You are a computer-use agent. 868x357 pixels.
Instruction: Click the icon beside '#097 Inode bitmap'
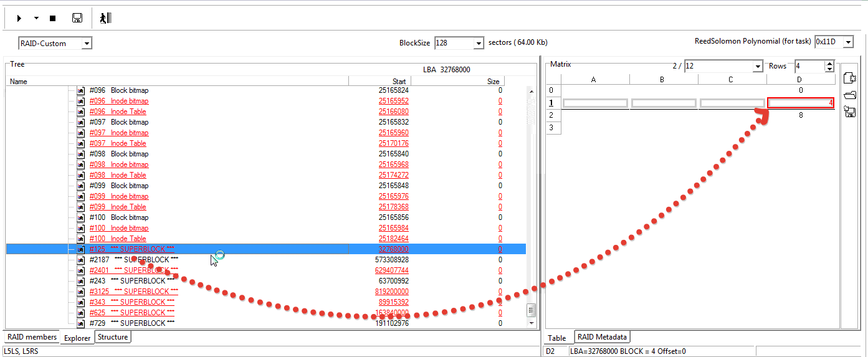click(81, 133)
